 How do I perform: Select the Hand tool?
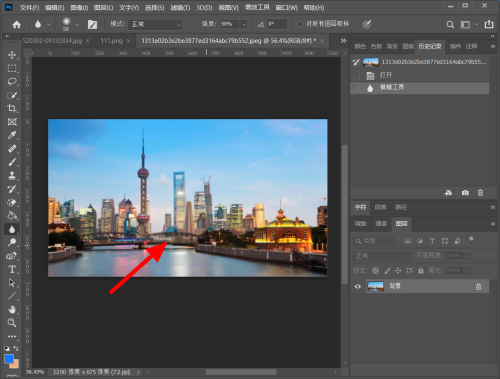point(12,309)
